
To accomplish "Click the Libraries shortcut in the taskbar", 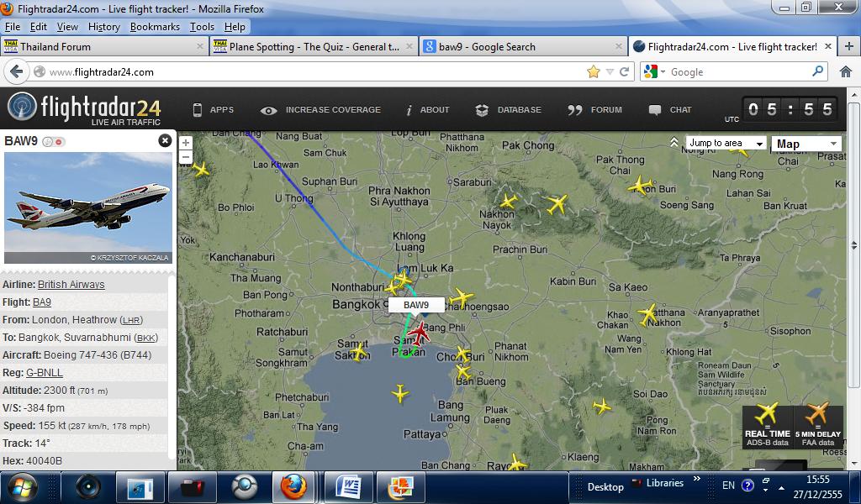I will tap(659, 483).
